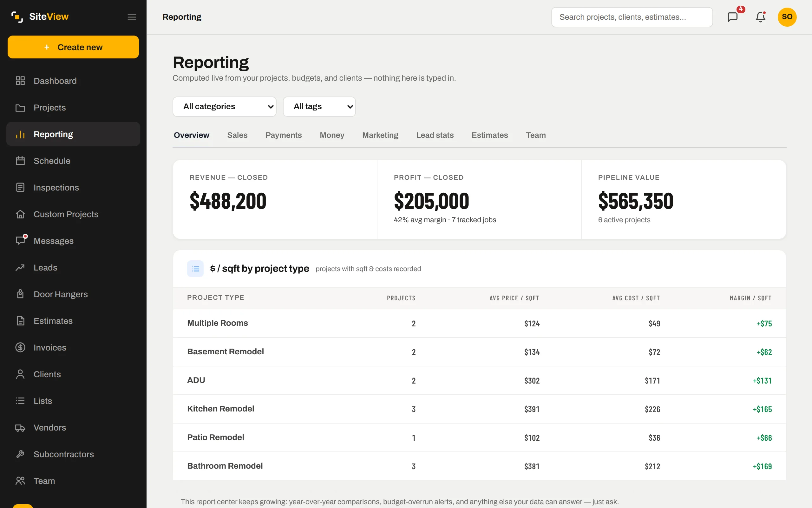Switch to the Overview tab
The width and height of the screenshot is (812, 508).
tap(192, 135)
